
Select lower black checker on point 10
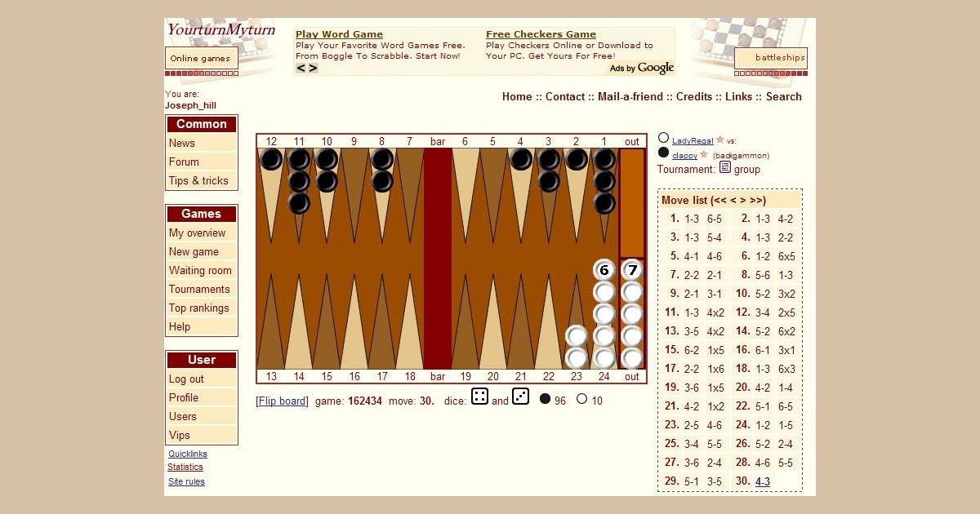[327, 181]
